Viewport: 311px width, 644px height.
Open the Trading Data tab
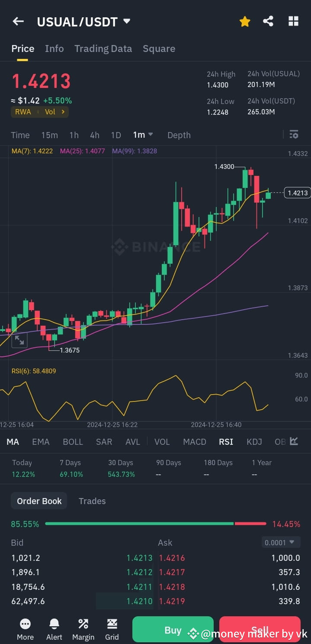(x=103, y=49)
